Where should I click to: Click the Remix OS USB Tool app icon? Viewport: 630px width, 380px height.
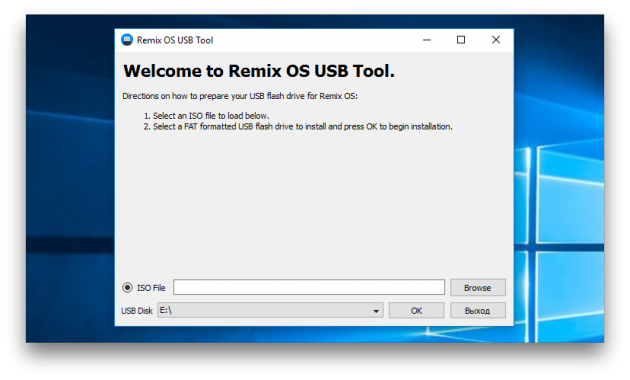[x=127, y=40]
